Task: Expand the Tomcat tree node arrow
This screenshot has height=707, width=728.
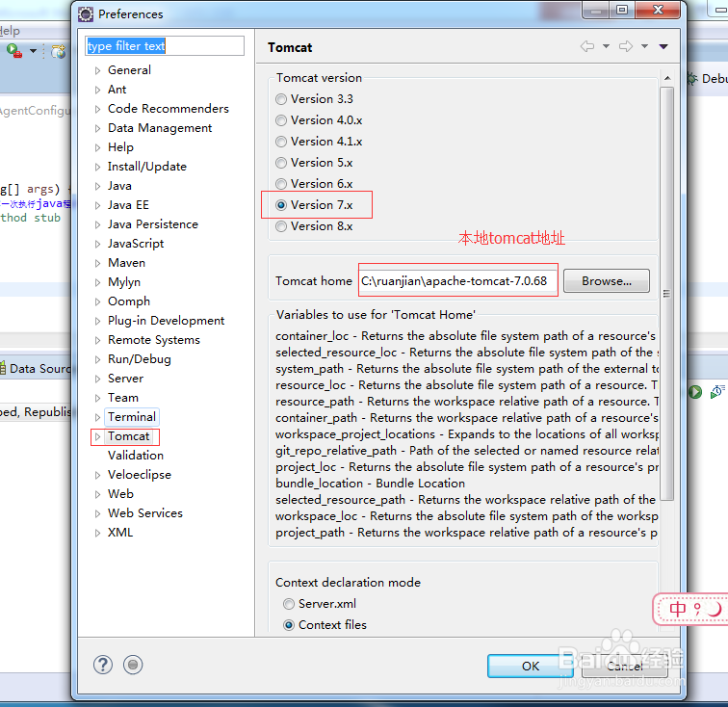Action: point(97,436)
